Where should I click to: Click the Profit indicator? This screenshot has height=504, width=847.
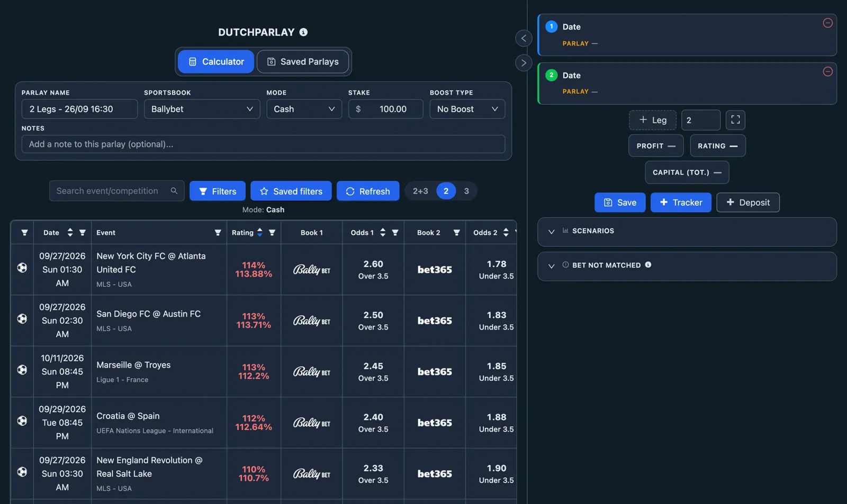(x=656, y=146)
